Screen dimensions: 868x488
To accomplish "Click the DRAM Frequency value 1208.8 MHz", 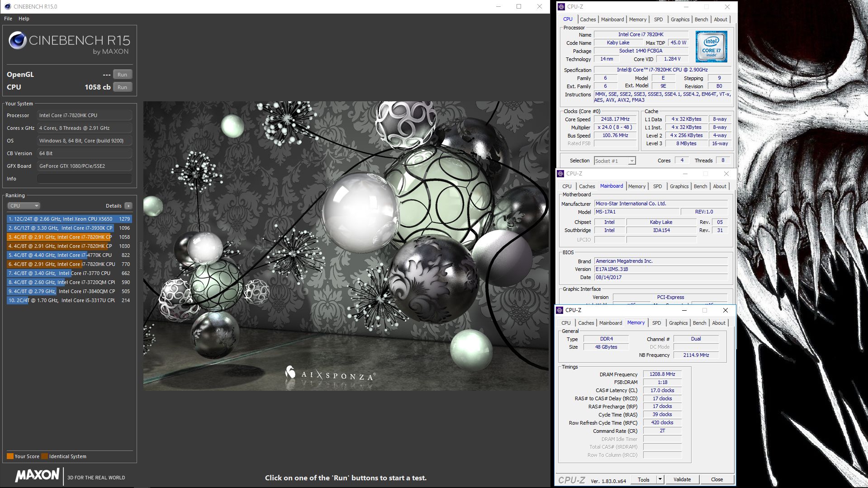I will pyautogui.click(x=662, y=374).
